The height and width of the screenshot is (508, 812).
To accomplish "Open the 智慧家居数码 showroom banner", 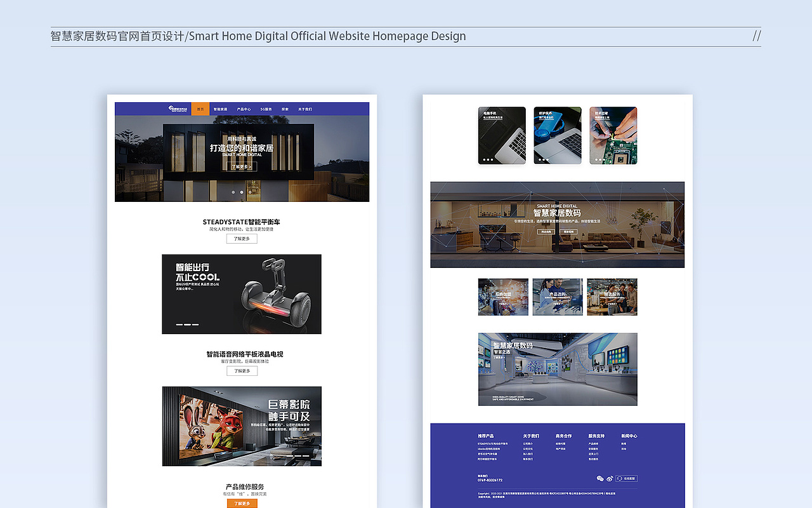I will pos(558,369).
